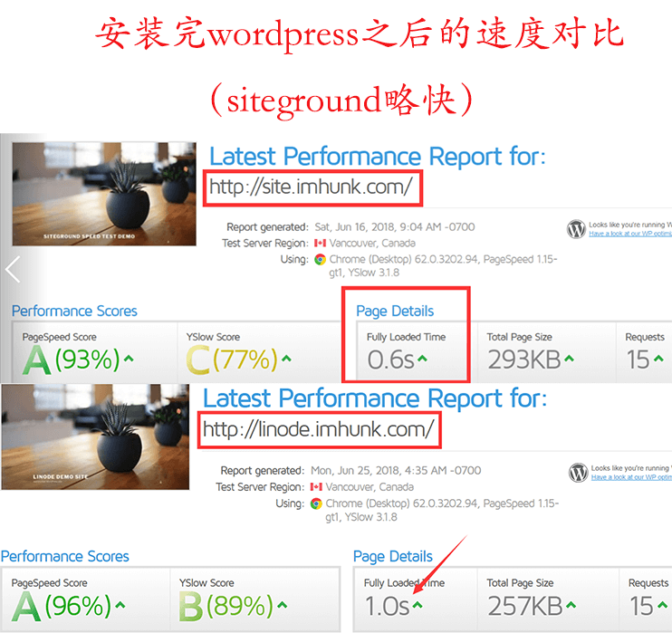Click the Canada flag icon in the site.imhunk.com report

pos(320,244)
